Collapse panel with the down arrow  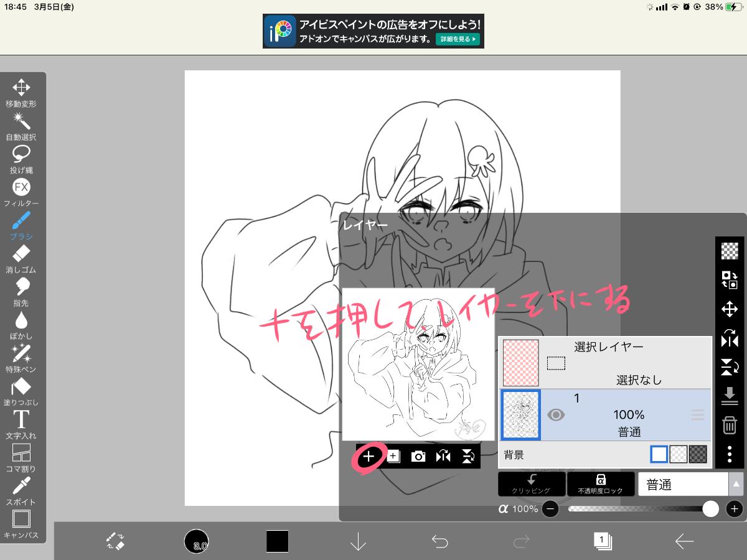[x=358, y=541]
